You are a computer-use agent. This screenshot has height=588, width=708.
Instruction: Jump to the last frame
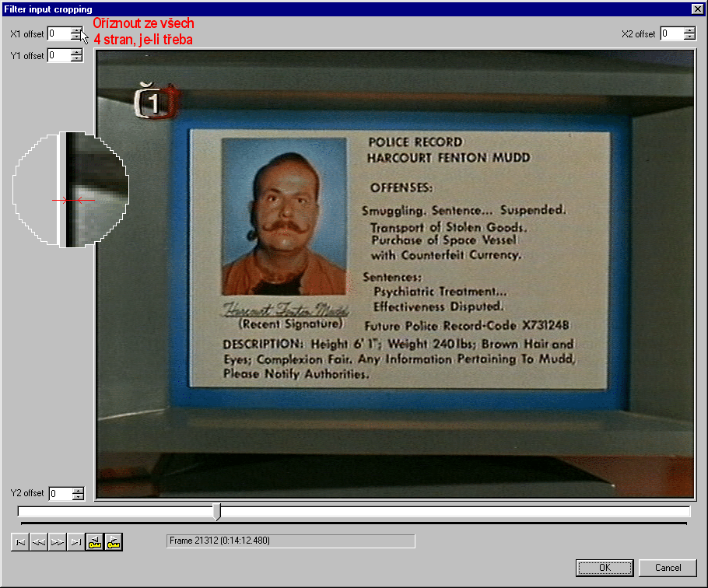[76, 542]
